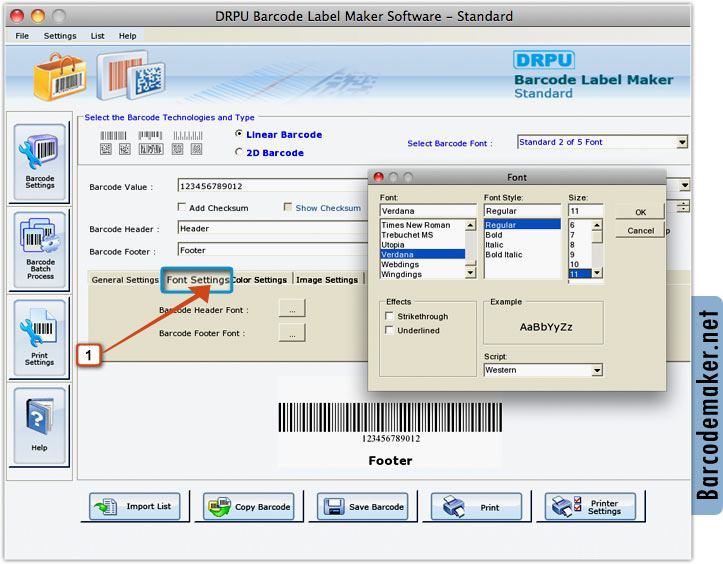
Task: Open the File menu
Action: (x=22, y=36)
